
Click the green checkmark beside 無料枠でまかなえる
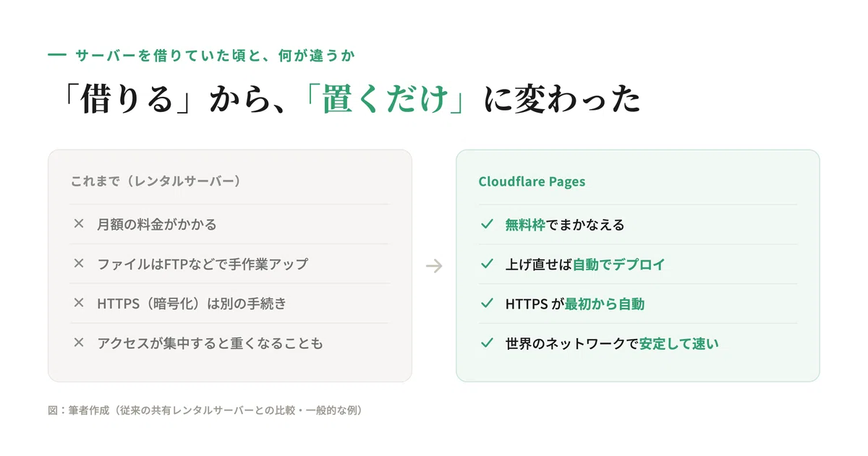[487, 225]
